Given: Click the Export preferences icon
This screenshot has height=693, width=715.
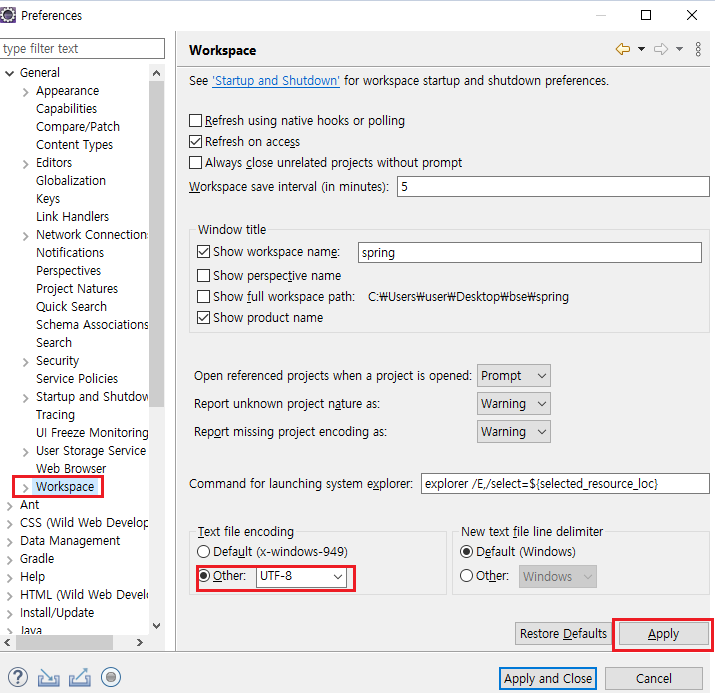Looking at the screenshot, I should pos(80,677).
